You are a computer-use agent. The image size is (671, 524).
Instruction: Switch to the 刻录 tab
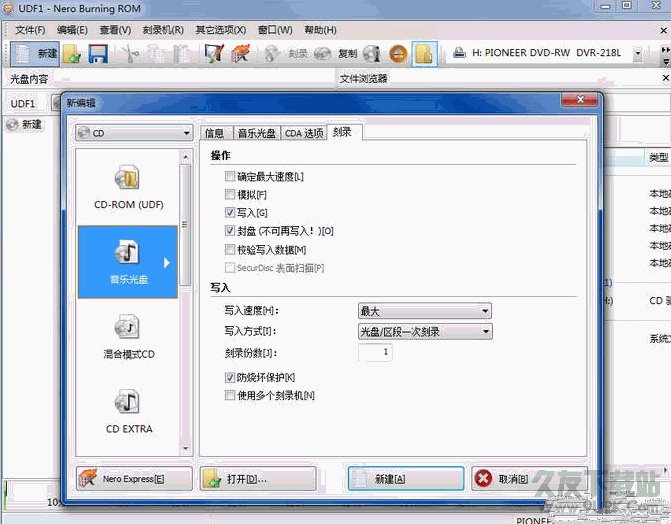(x=342, y=132)
